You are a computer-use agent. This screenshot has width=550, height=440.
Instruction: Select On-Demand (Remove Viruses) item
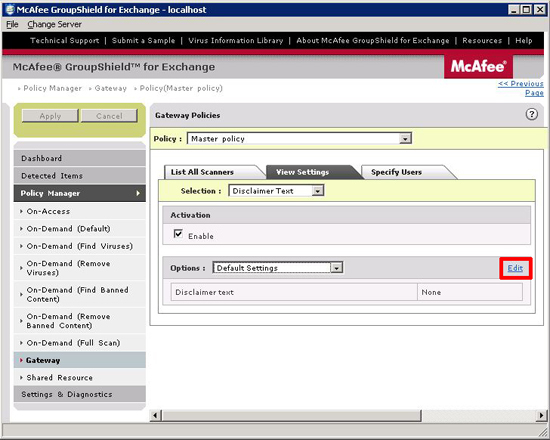[x=80, y=268]
